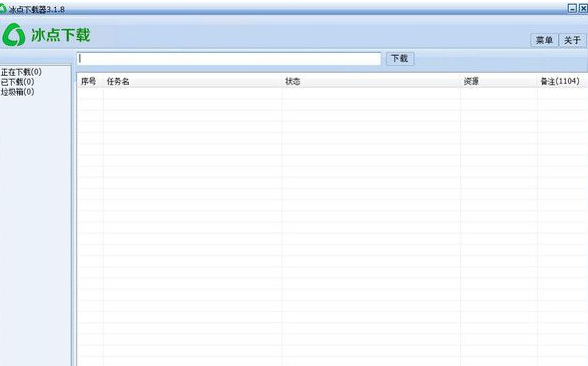Screen dimensions: 588x366
Task: Minimize the 冰点下载器 window
Action: [x=572, y=9]
